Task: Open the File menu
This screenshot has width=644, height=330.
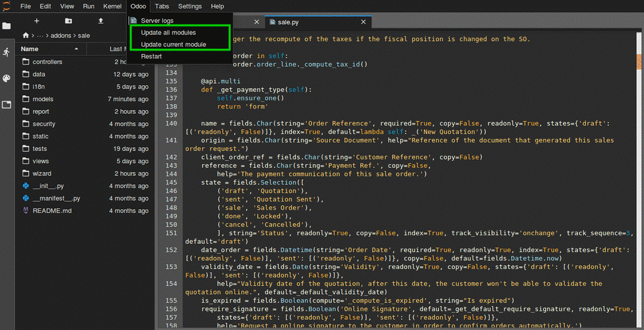Action: pos(25,6)
